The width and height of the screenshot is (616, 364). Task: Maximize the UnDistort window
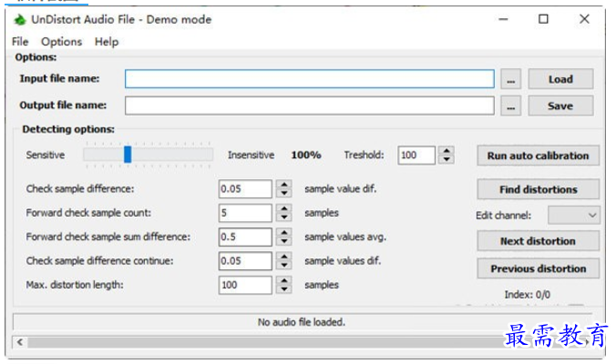[543, 19]
